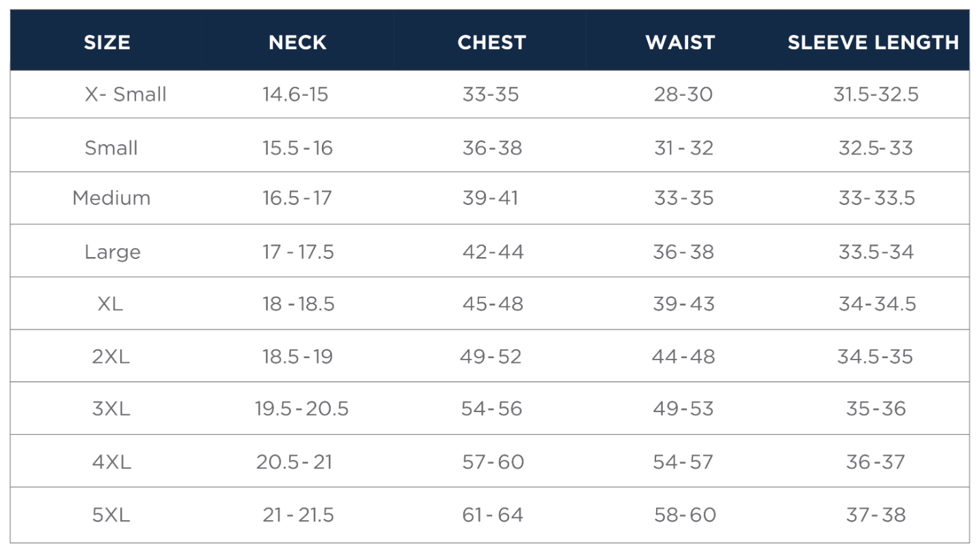Click the Large size label
Viewport: 980px width, 555px height.
(113, 252)
